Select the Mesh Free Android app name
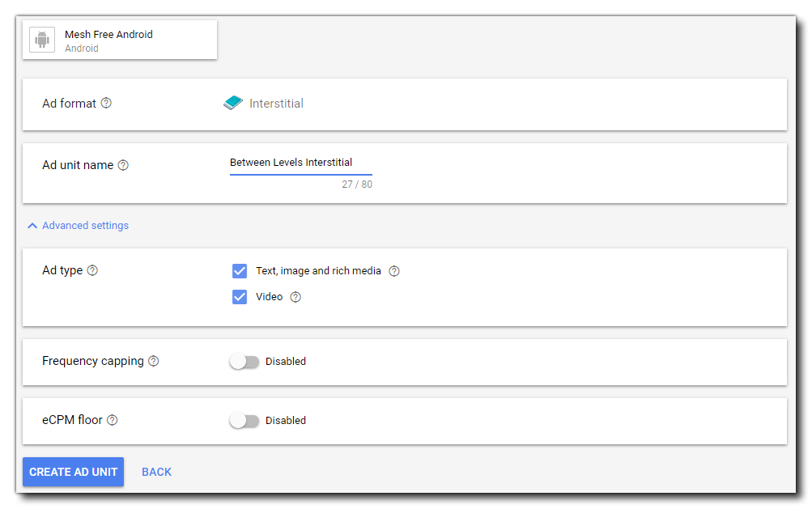812x509 pixels. coord(108,35)
